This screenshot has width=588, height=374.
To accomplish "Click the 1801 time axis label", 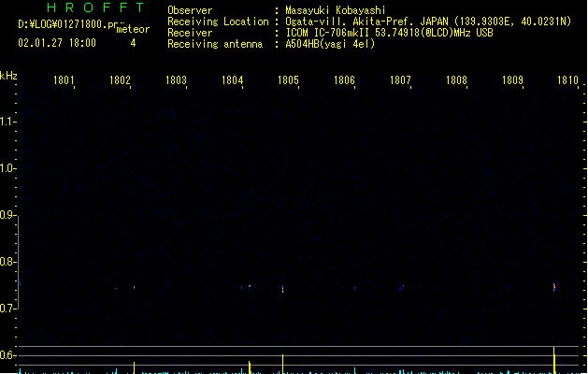I will [x=64, y=80].
